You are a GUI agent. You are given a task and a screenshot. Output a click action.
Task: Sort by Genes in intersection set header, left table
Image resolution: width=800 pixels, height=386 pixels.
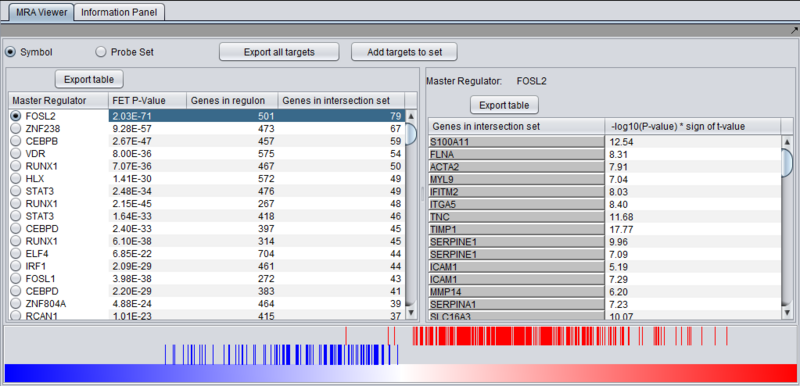pyautogui.click(x=341, y=100)
